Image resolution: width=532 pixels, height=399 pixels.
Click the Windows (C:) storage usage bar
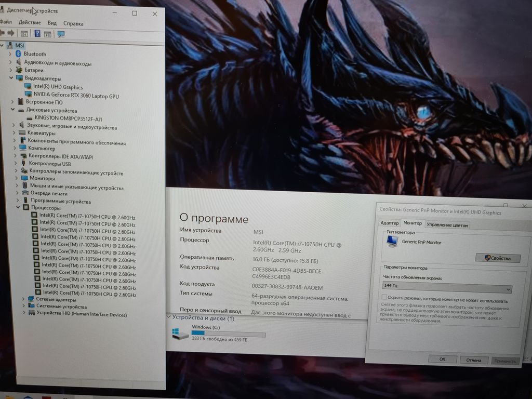(228, 334)
